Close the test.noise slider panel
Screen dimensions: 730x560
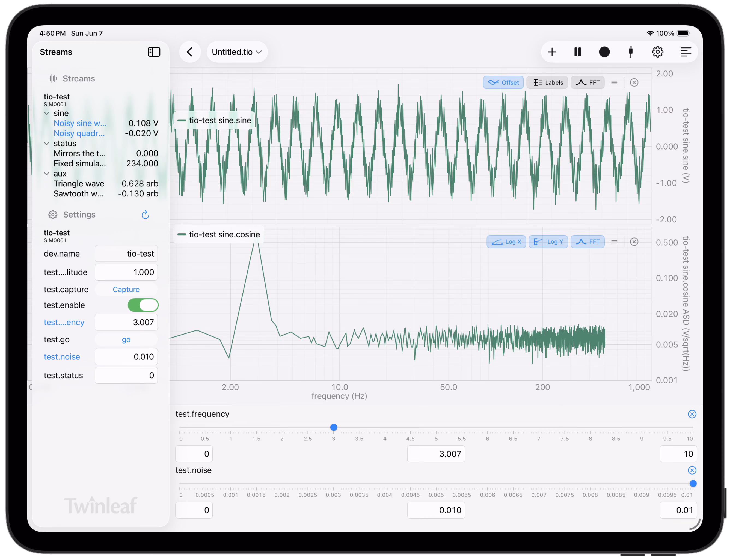pos(692,470)
